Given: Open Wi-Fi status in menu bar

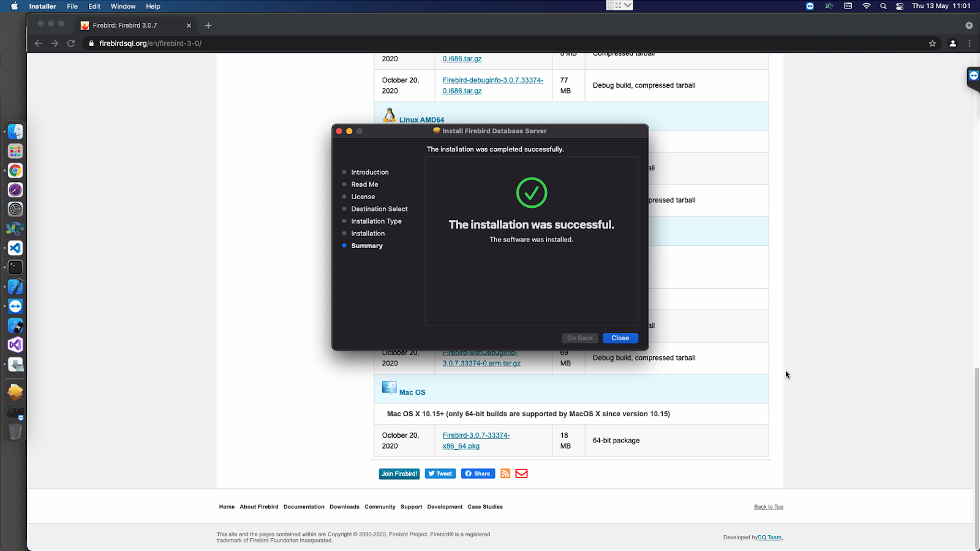Looking at the screenshot, I should point(866,6).
